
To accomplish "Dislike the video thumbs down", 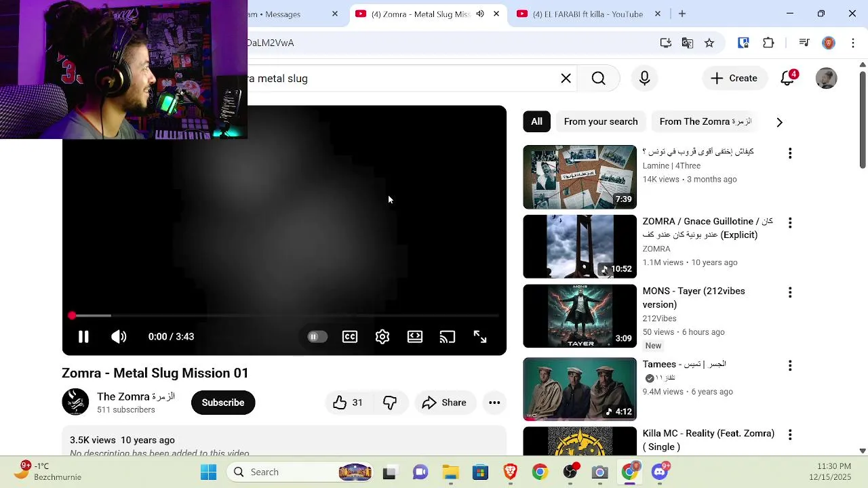I will [390, 403].
